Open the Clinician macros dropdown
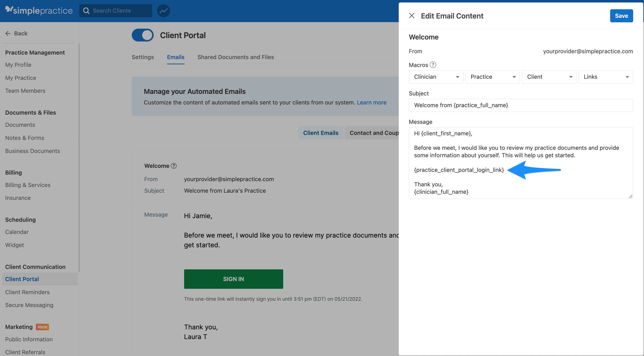Screen dimensions: 644x356 [x=436, y=77]
